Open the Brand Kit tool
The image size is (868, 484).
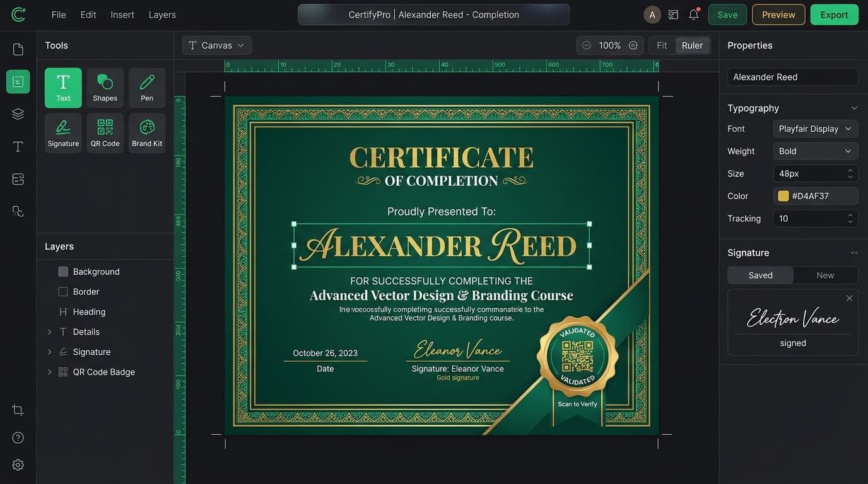[147, 133]
